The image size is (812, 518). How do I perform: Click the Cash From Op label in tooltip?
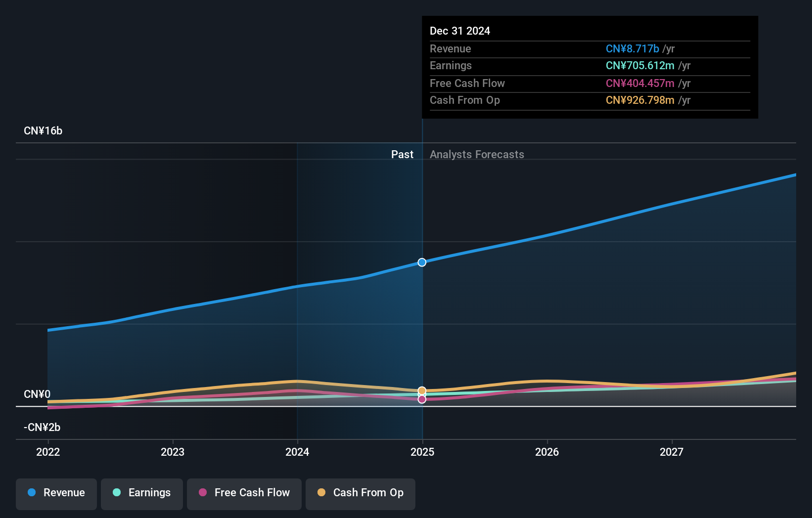[465, 100]
